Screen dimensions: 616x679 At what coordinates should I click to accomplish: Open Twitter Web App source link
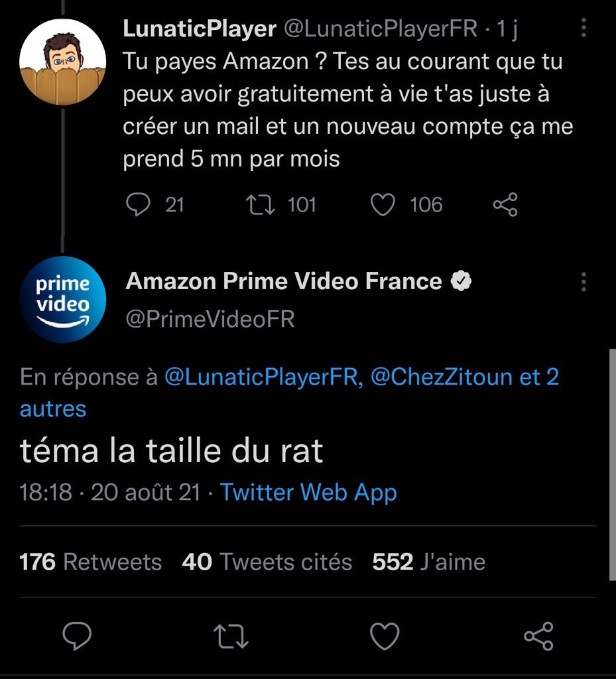(308, 492)
